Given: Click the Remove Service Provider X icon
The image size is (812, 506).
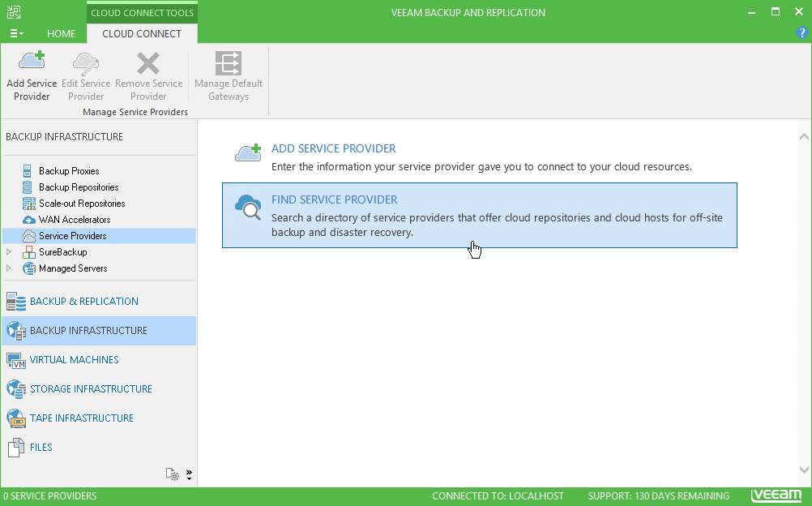Looking at the screenshot, I should pyautogui.click(x=148, y=63).
